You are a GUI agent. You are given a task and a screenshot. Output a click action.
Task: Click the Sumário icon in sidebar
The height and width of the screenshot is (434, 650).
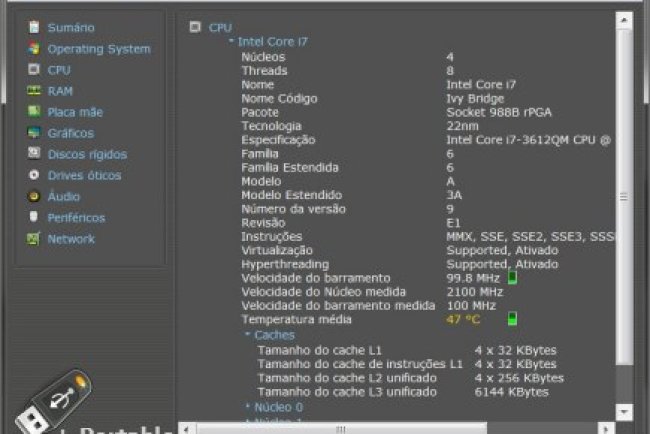tap(34, 28)
